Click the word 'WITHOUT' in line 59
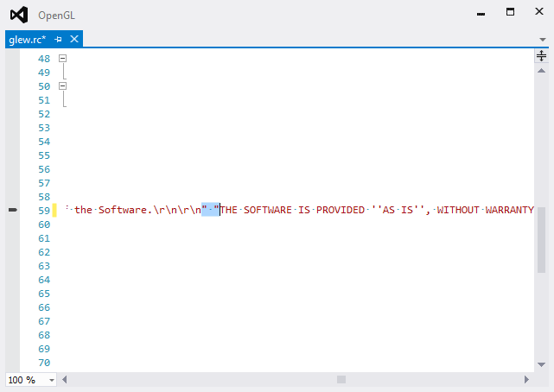Screen dimensions: 554x392 (x=458, y=210)
